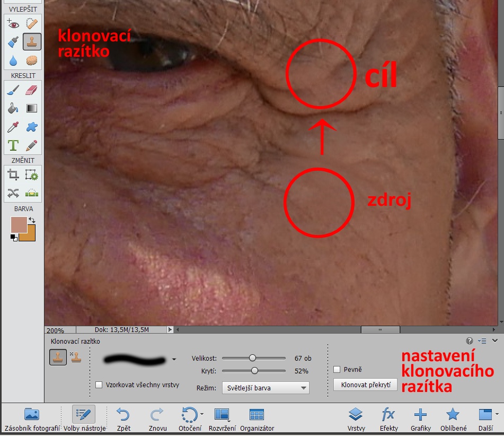Activate the Crop tool
Image resolution: width=504 pixels, height=436 pixels.
(x=13, y=175)
